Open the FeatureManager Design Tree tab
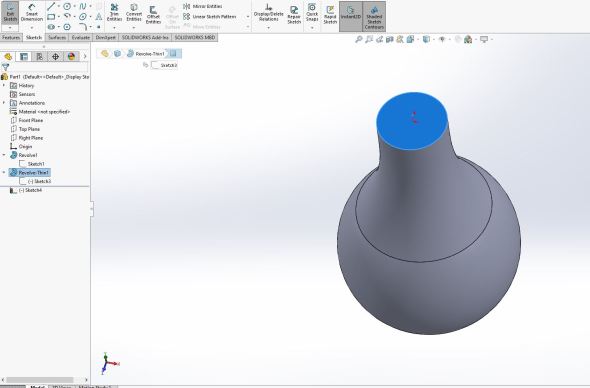This screenshot has height=388, width=590. tap(8, 56)
